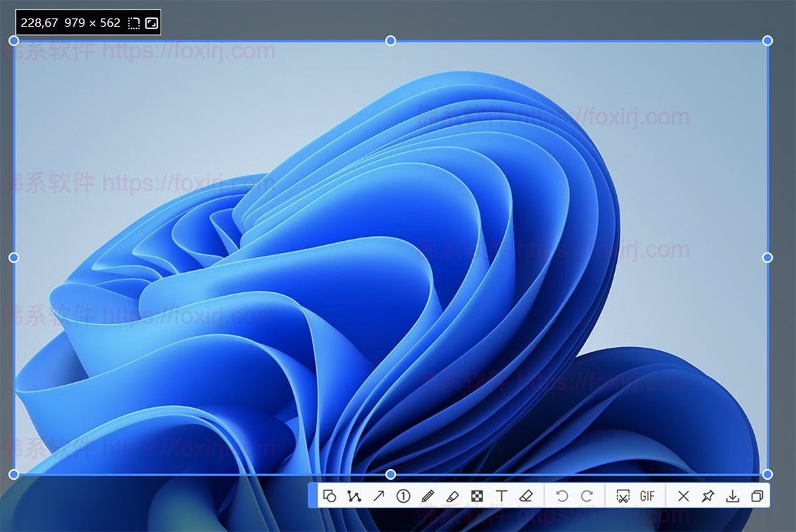Pin the screenshot to the screen
The height and width of the screenshot is (532, 796).
tap(708, 496)
